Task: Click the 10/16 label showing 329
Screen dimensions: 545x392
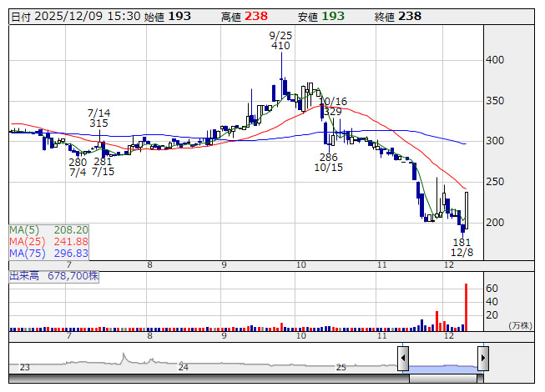Action: [x=333, y=106]
